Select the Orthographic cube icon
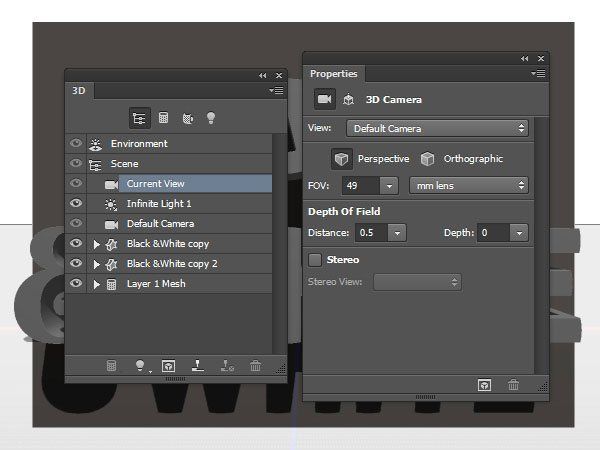Screen dimensions: 600x450 click(427, 158)
